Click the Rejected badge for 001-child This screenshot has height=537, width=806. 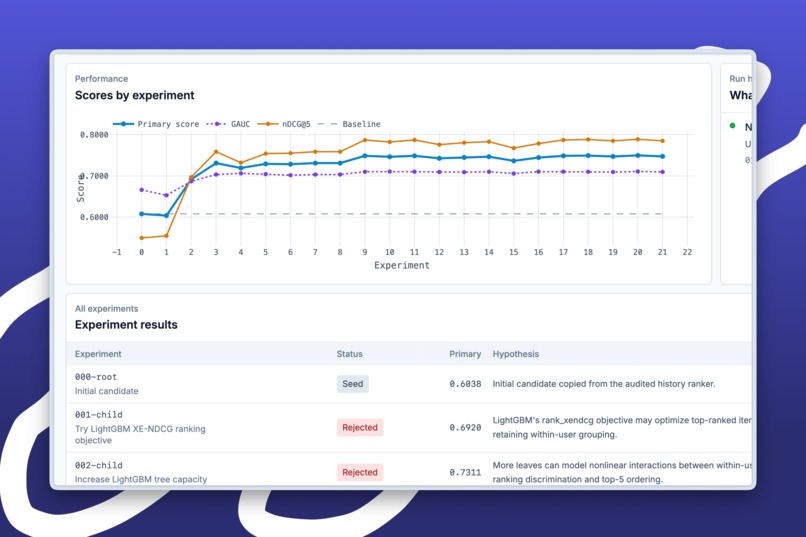[x=360, y=428]
